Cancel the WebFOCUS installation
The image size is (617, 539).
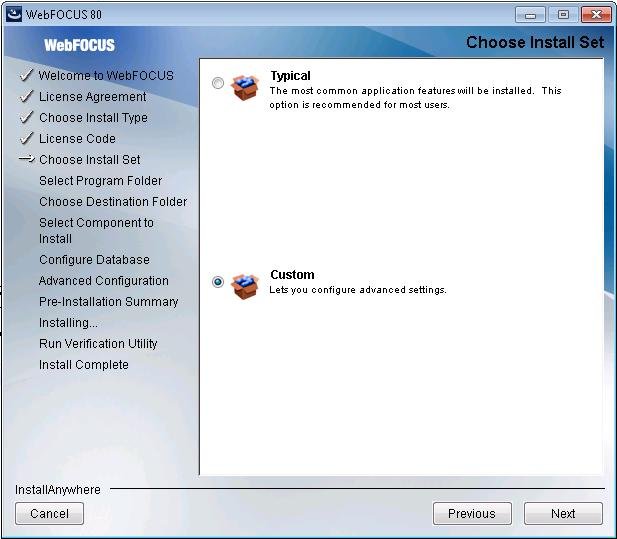[50, 513]
